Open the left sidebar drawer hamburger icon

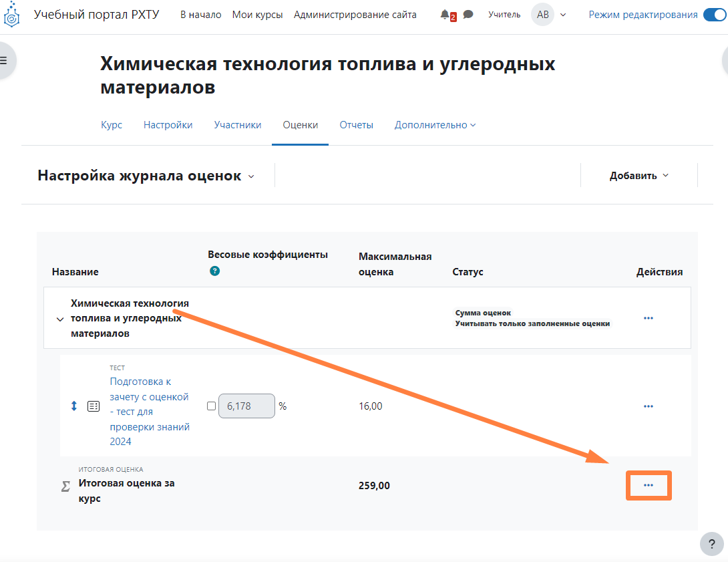pyautogui.click(x=4, y=60)
